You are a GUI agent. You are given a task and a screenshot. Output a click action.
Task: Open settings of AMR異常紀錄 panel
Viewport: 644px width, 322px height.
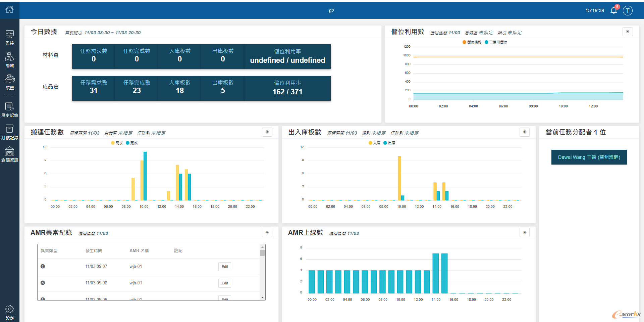(267, 232)
